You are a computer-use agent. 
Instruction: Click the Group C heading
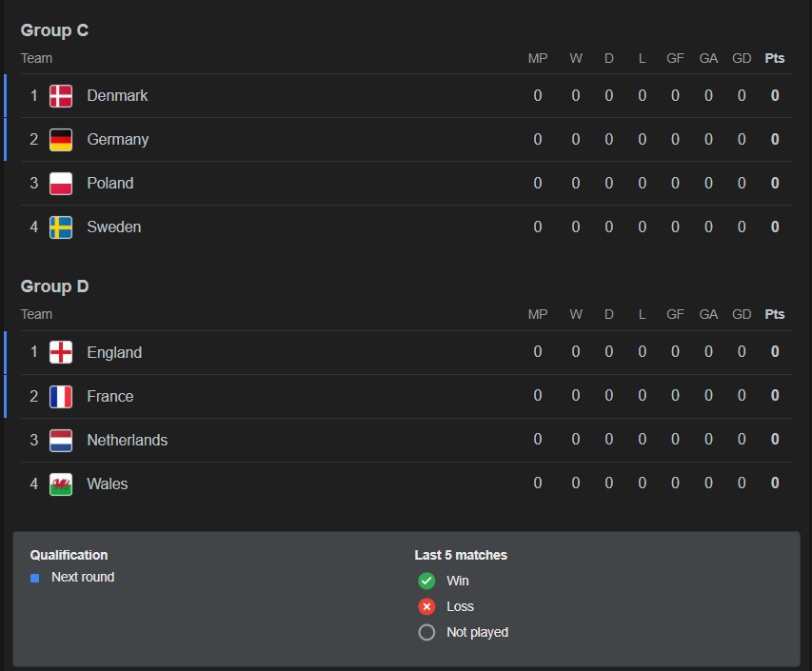54,30
